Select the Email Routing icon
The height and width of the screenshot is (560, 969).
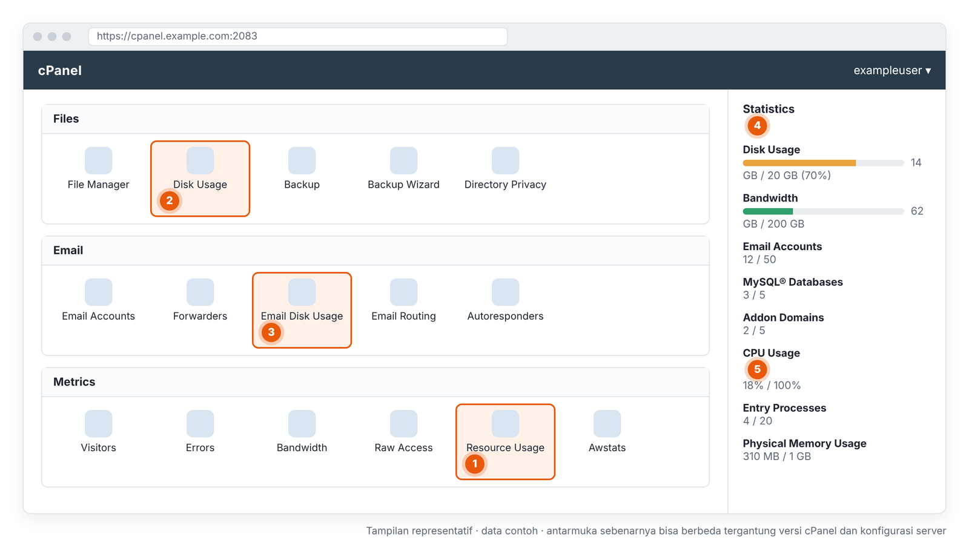tap(403, 292)
